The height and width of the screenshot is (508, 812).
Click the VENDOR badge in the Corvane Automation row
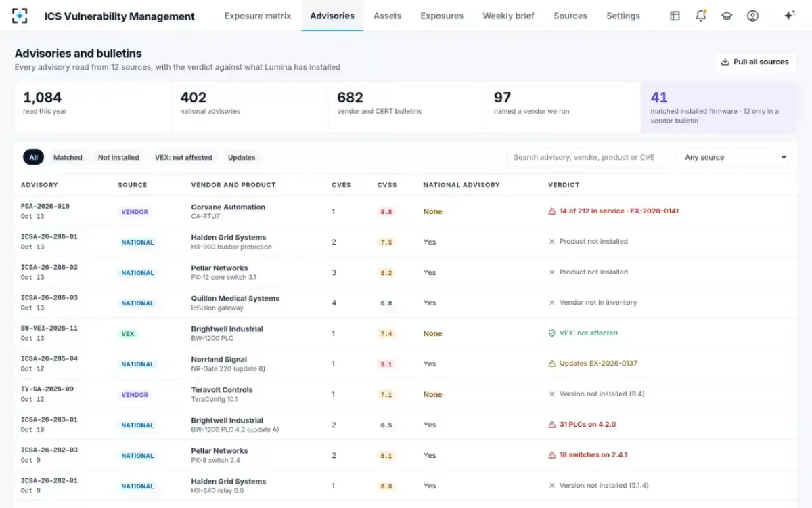click(135, 211)
